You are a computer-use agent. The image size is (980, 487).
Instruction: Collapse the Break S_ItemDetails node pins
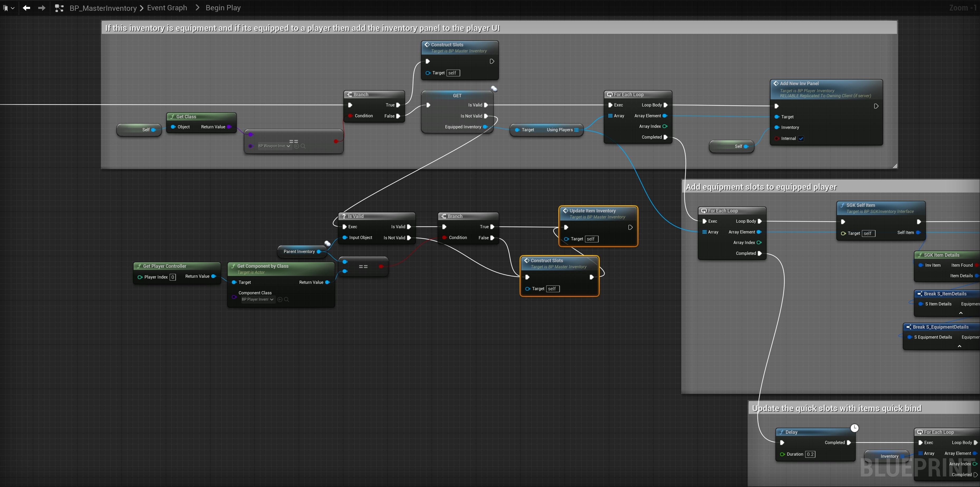click(960, 313)
